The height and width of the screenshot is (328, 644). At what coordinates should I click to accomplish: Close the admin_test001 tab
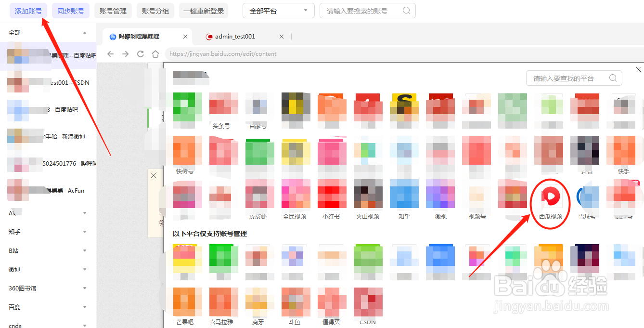[x=282, y=37]
